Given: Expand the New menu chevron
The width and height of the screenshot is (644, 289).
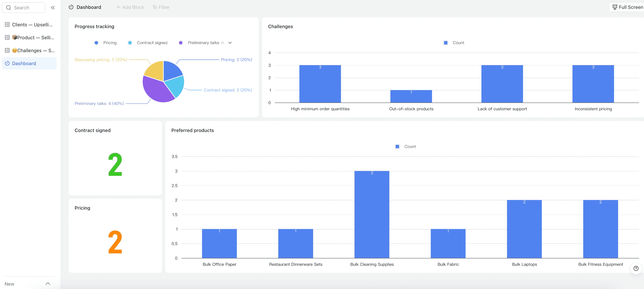Looking at the screenshot, I should tap(48, 284).
